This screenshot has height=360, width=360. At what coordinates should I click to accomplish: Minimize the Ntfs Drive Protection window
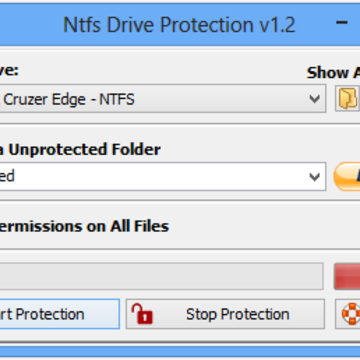point(342,23)
